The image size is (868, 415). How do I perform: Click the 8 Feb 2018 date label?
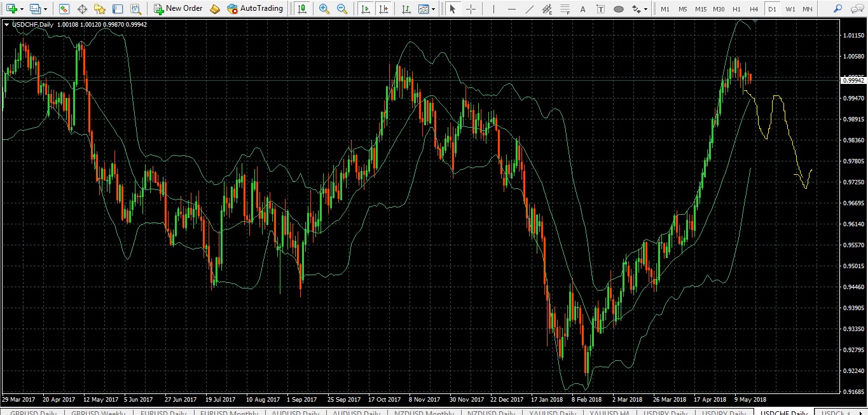click(587, 400)
